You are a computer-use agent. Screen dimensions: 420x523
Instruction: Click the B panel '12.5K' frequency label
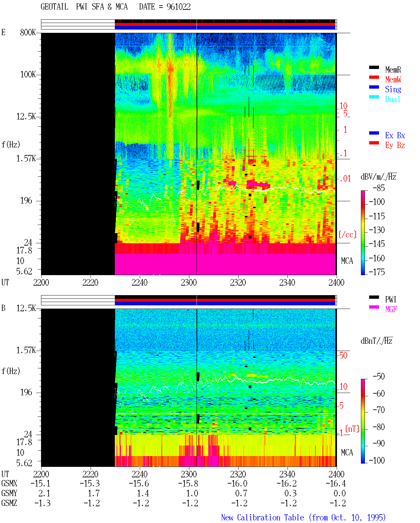point(26,308)
